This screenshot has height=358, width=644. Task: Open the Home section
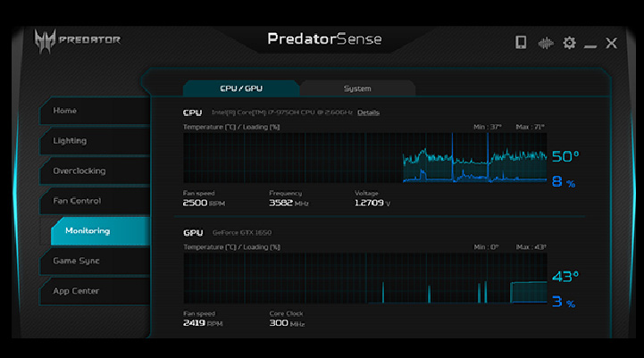[x=94, y=111]
